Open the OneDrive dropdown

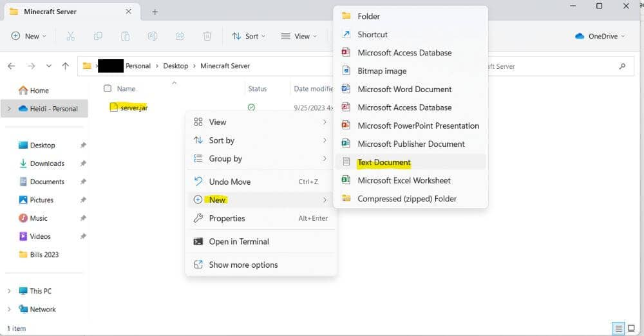point(600,36)
